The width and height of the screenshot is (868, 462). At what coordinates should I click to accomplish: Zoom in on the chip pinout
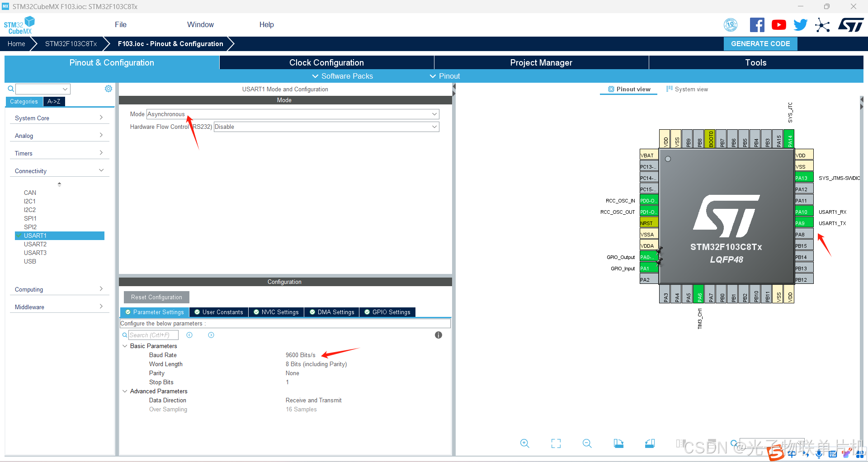coord(524,443)
